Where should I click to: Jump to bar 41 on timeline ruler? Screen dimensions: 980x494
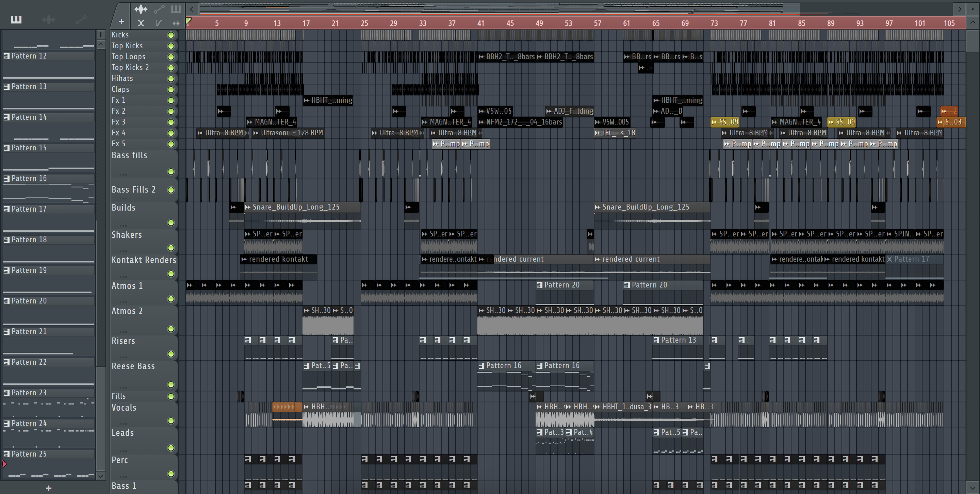tap(480, 23)
